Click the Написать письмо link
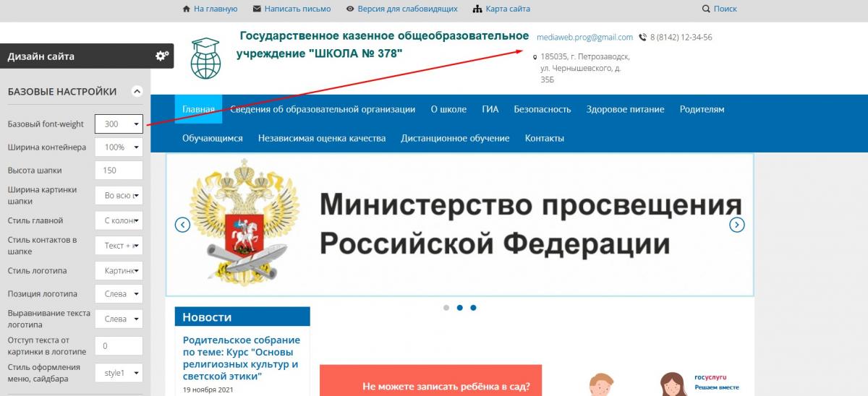The width and height of the screenshot is (868, 396). coord(297,9)
